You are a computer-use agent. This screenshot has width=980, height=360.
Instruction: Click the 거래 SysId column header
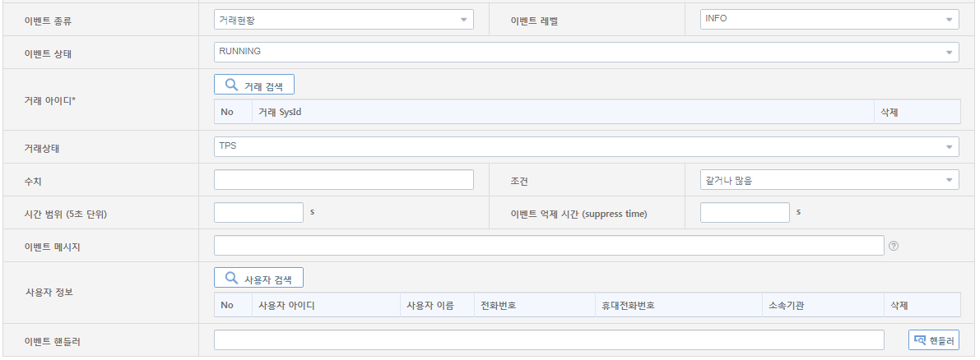pyautogui.click(x=280, y=112)
